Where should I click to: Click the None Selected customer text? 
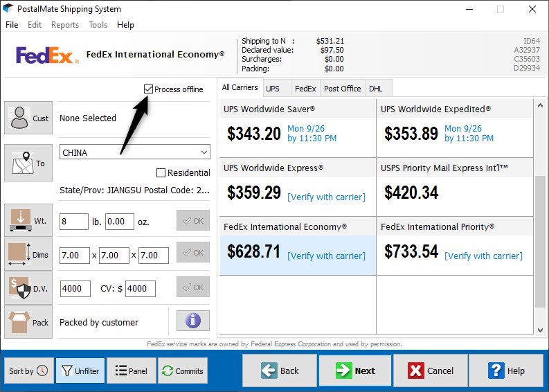(x=87, y=118)
